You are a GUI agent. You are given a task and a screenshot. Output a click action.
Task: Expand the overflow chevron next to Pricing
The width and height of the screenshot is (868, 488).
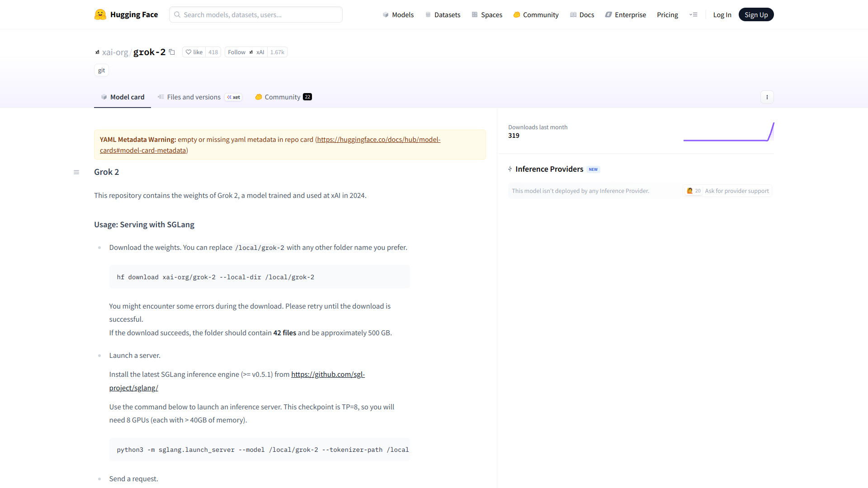click(693, 14)
